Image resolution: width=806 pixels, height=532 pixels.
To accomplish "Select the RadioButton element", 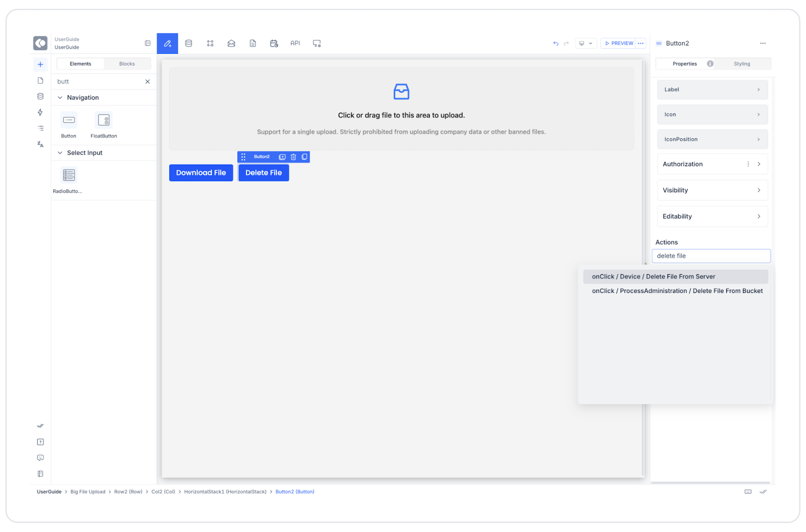I will coord(69,180).
